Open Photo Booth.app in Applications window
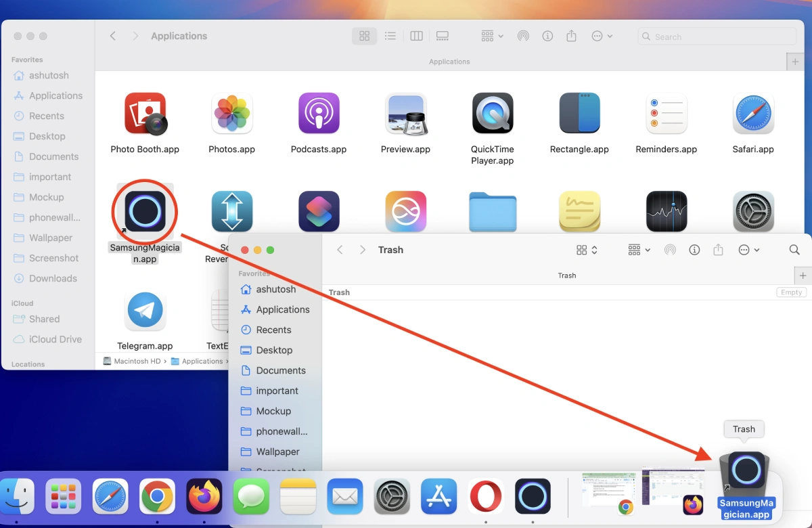 (145, 113)
